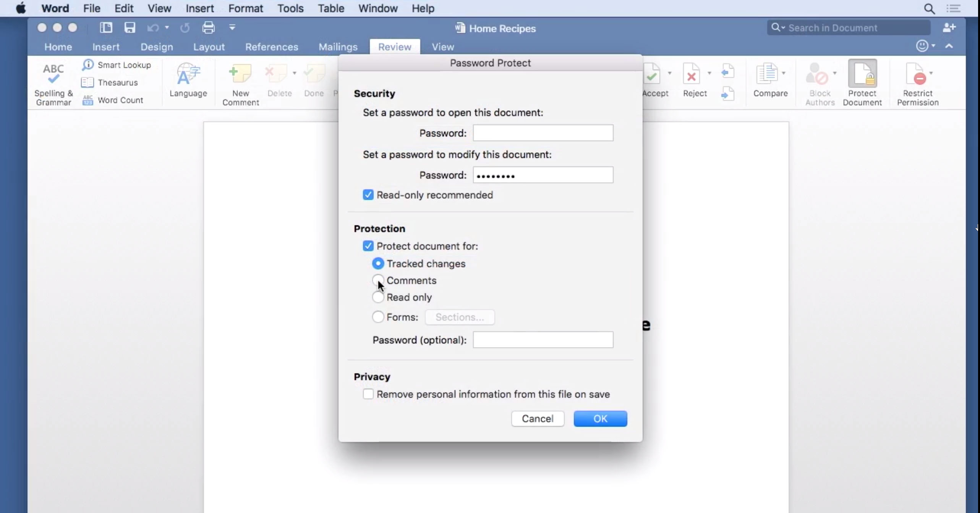Click the Save icon in toolbar
Viewport: 980px width, 513px height.
130,27
